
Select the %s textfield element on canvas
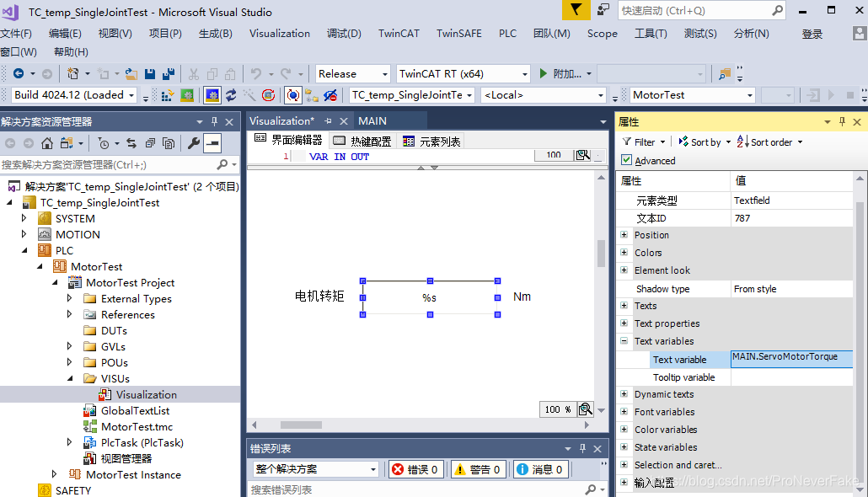[430, 297]
